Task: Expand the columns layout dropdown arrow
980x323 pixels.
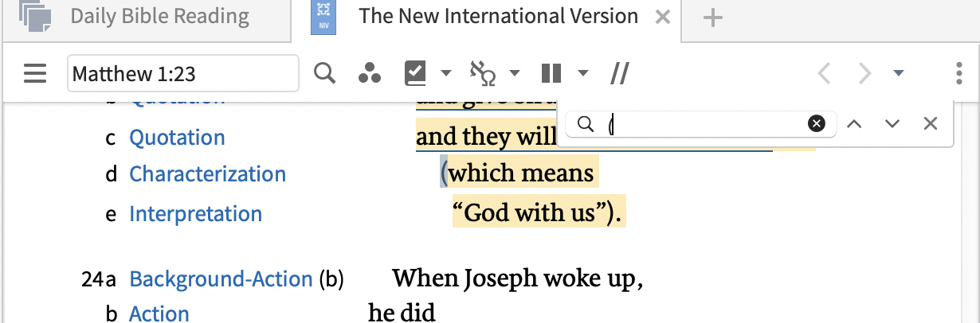Action: pyautogui.click(x=583, y=74)
